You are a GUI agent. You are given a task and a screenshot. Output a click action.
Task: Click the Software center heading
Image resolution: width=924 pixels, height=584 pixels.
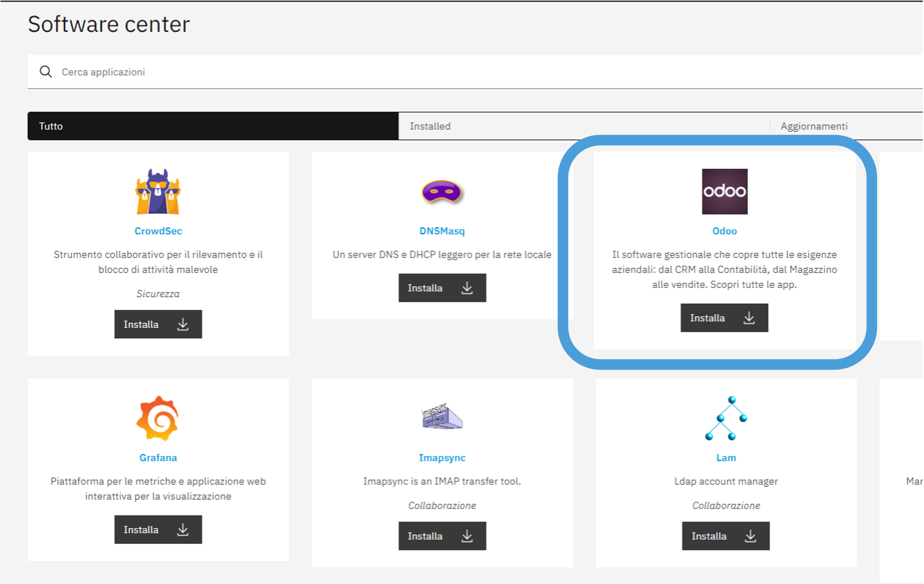(109, 24)
